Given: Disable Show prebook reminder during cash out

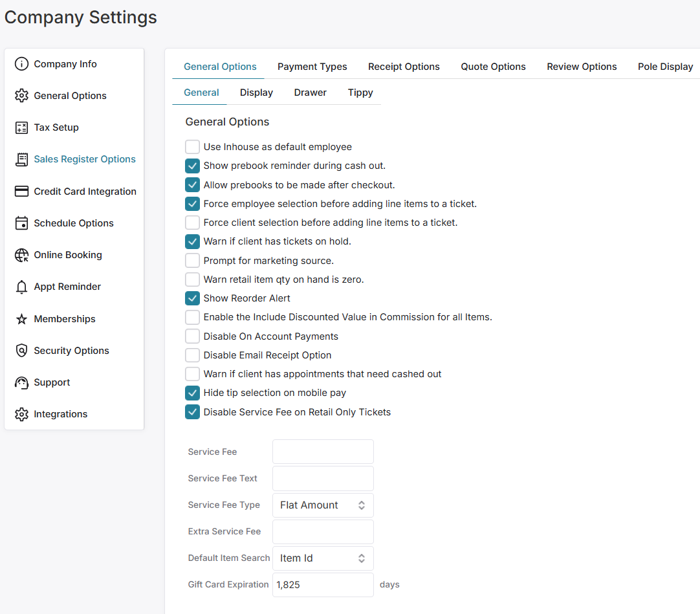Looking at the screenshot, I should click(192, 166).
